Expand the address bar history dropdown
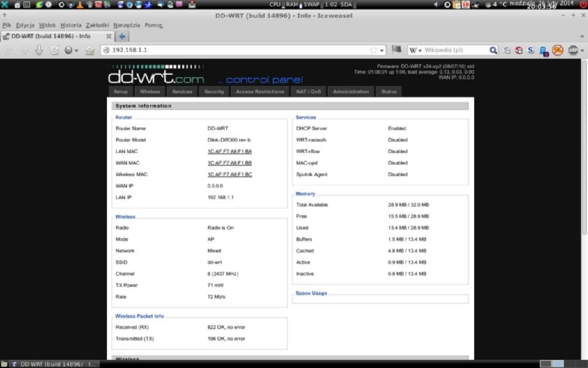Viewport: 588px width, 368px height. [x=382, y=51]
